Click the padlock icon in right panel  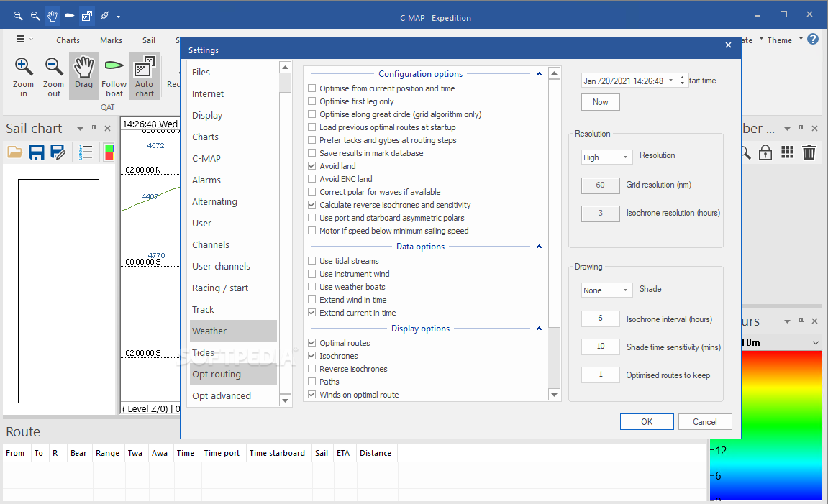[x=765, y=152]
